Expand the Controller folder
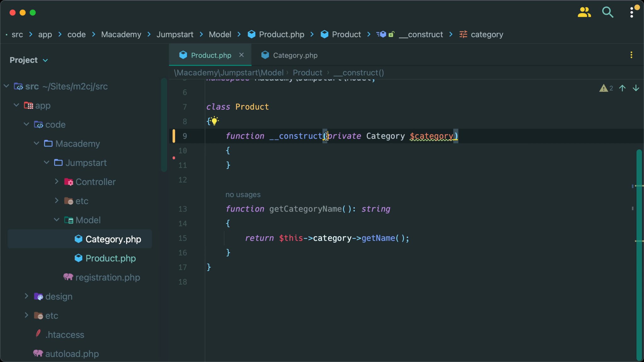This screenshot has height=362, width=644. [x=57, y=182]
